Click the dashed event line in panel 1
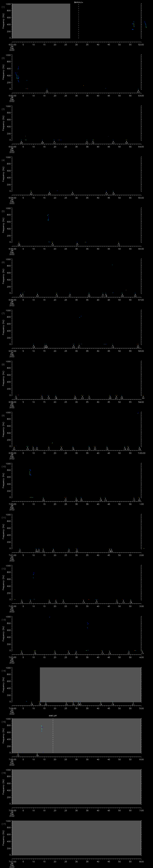Viewport: 153px width, 868px height. tap(79, 21)
